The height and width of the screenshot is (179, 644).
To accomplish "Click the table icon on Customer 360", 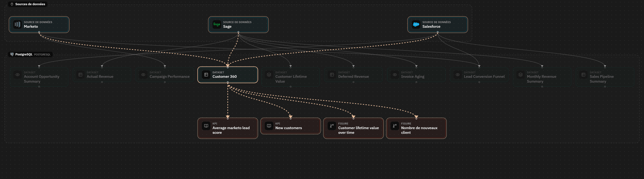I will [206, 75].
